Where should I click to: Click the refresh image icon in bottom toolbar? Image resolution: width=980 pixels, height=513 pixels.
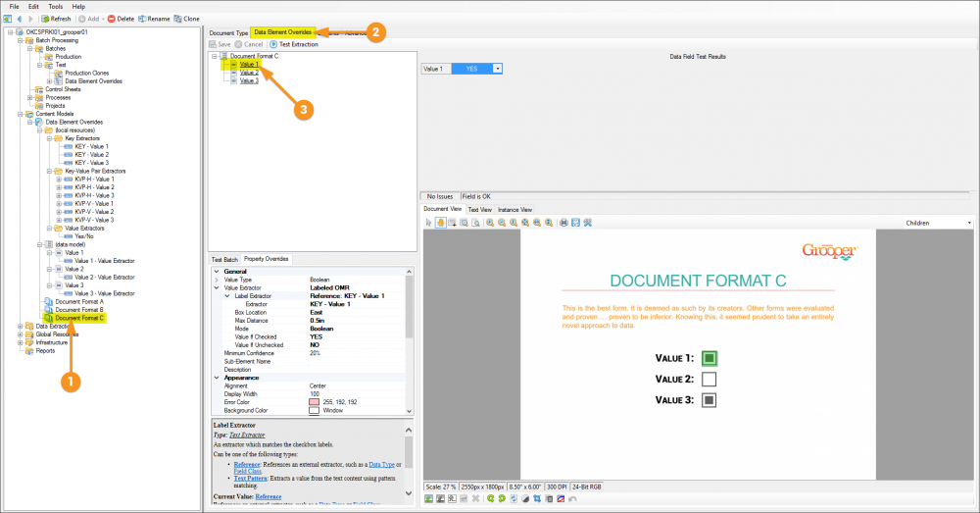point(514,498)
